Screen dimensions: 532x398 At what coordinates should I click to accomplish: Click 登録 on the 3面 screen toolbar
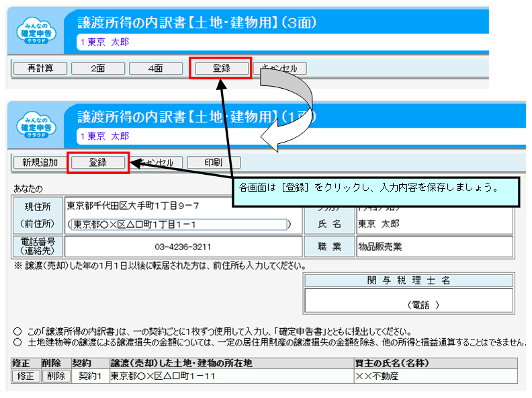(222, 69)
